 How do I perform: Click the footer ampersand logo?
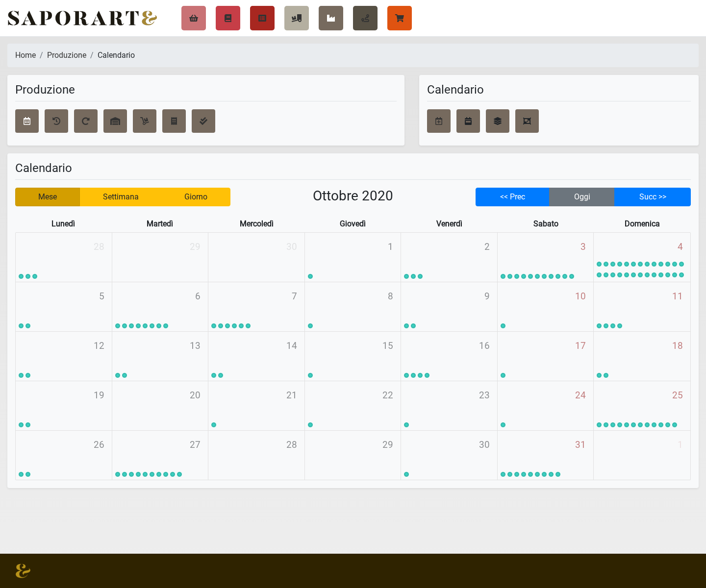pos(23,571)
